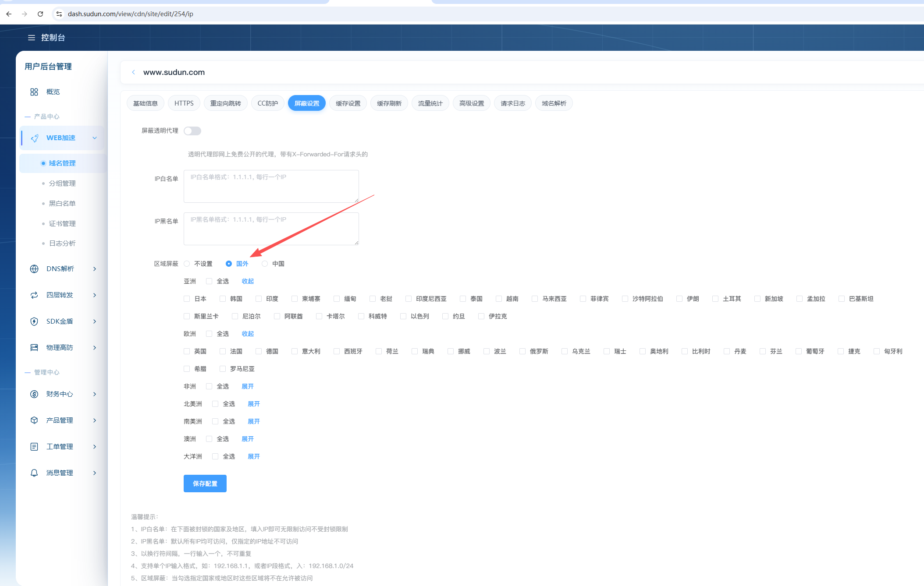Select the 国外 radio option
This screenshot has height=586, width=924.
point(229,264)
